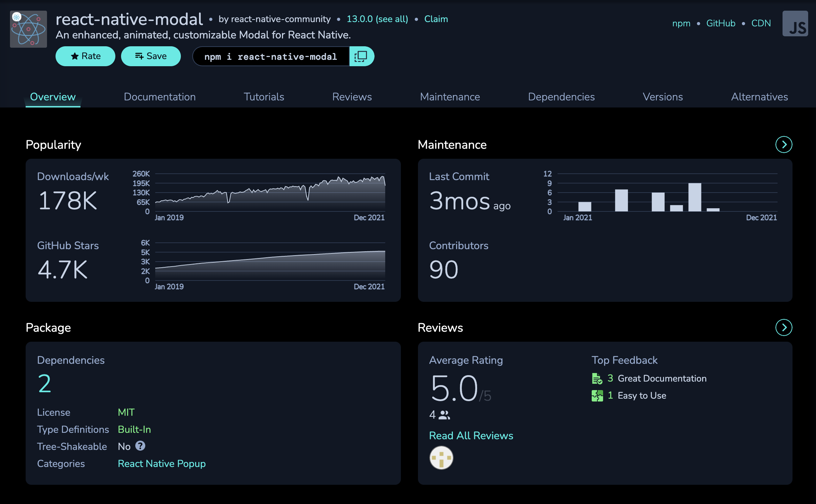Go to the Dependencies tab
This screenshot has width=816, height=504.
pos(561,97)
